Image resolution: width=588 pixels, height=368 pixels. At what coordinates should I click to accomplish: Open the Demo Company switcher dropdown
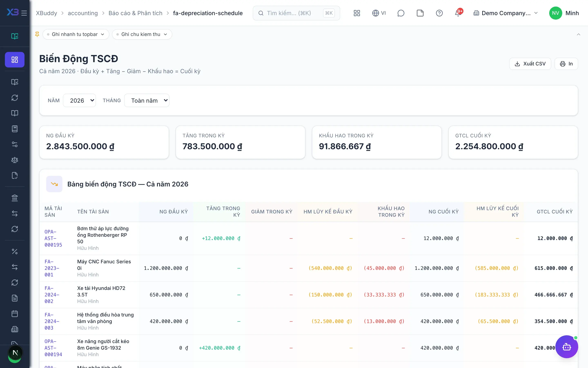[x=505, y=13]
